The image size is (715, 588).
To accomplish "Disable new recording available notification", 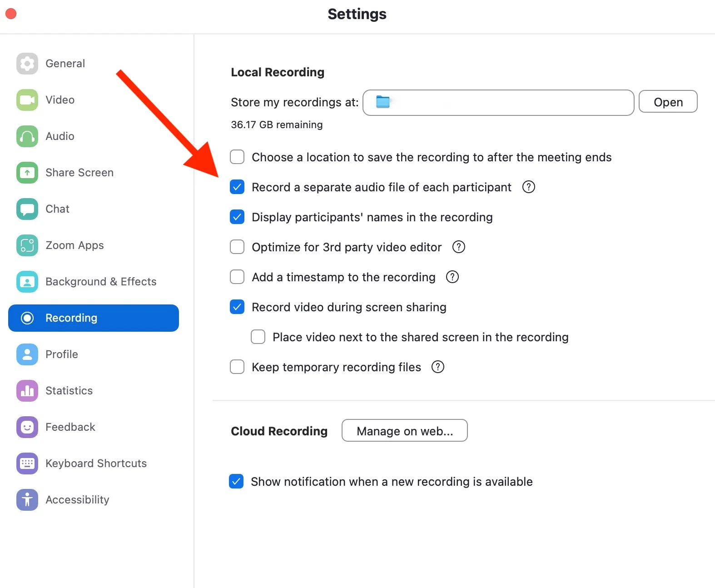I will click(x=236, y=481).
